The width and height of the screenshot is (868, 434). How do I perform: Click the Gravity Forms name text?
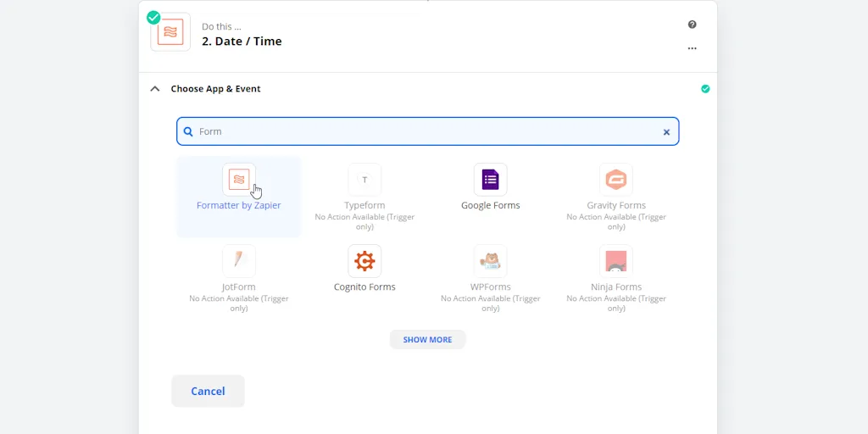[616, 205]
